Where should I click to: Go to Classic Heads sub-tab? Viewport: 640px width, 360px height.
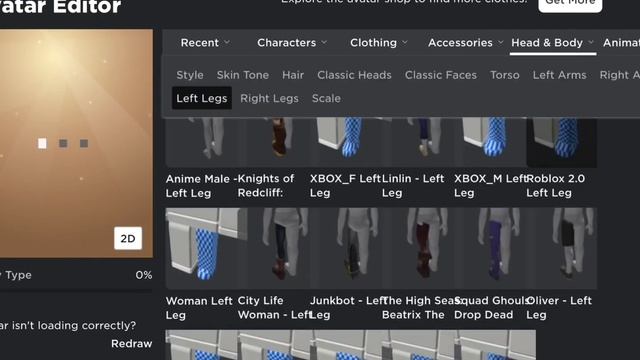354,75
